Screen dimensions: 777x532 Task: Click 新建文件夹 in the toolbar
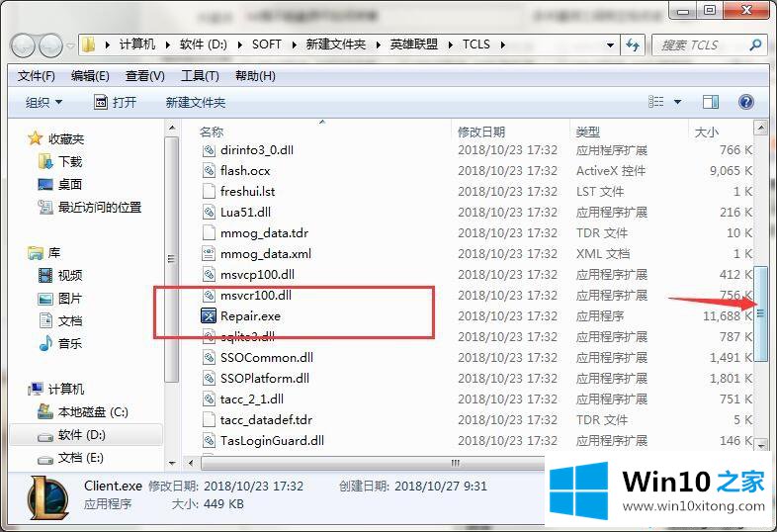click(x=196, y=103)
